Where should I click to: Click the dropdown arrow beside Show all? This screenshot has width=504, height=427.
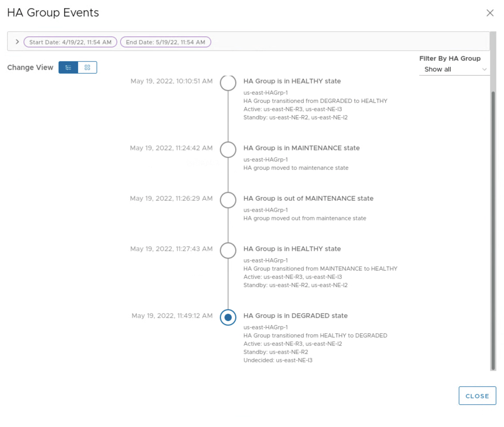point(484,69)
